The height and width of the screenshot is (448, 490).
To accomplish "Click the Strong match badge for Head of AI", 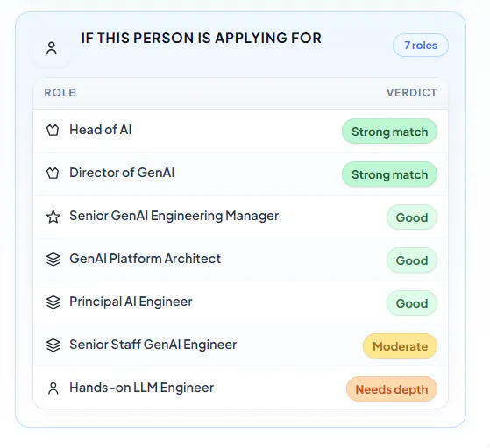I will pyautogui.click(x=389, y=132).
